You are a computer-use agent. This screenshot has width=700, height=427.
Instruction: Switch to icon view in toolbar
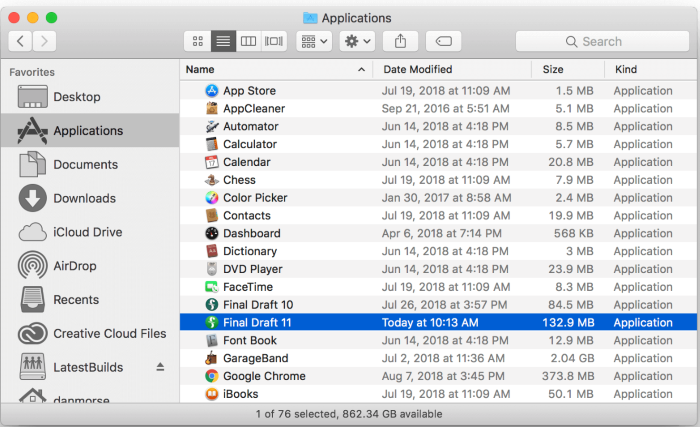[198, 41]
